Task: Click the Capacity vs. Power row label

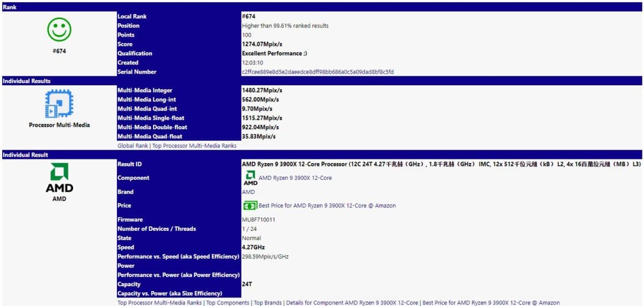Action: (170, 294)
